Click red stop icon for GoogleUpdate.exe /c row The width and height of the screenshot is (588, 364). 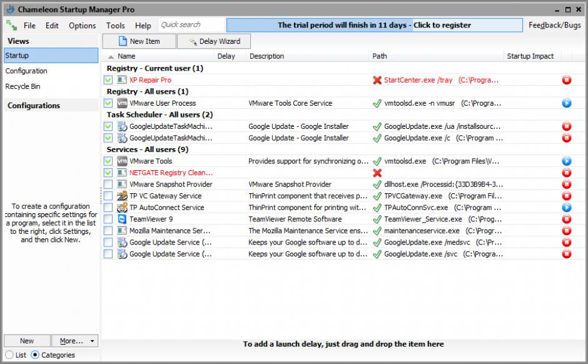[x=566, y=138]
